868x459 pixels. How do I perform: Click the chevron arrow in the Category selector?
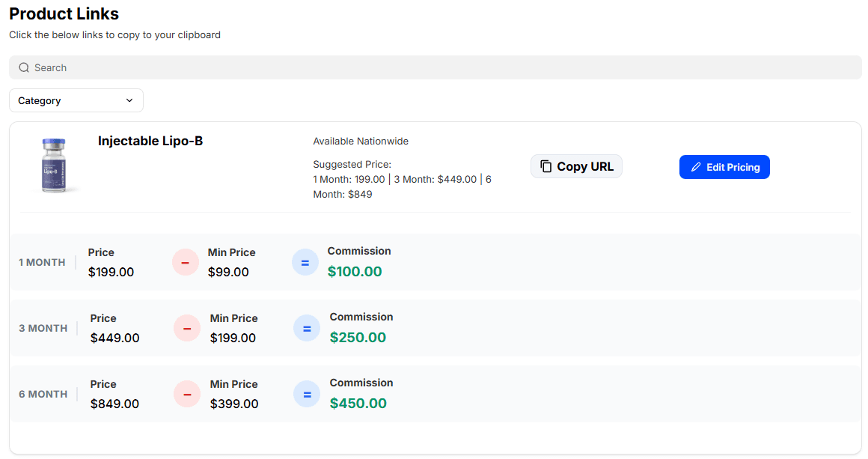129,100
